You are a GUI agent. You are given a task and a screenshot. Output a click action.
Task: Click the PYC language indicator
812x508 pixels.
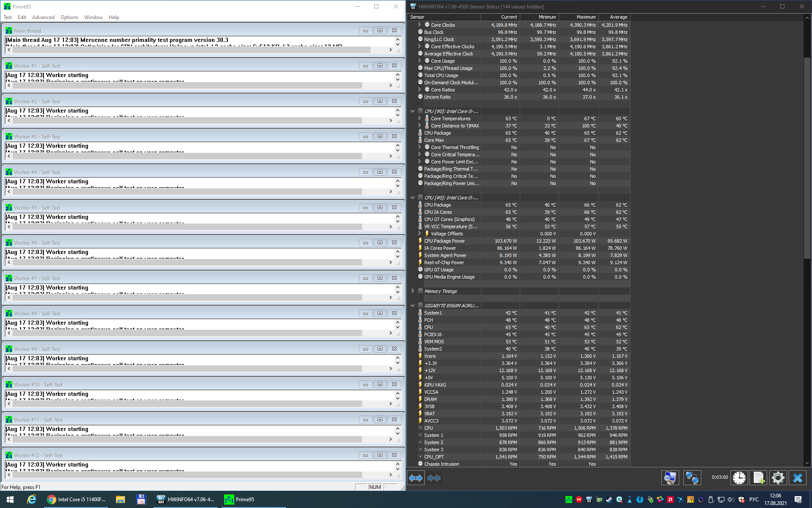pyautogui.click(x=754, y=500)
